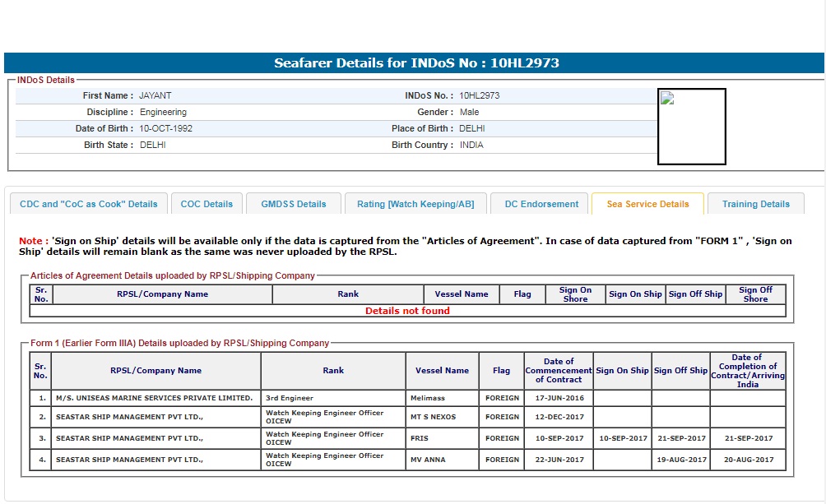Select the Sea Service Details tab
This screenshot has height=504, width=826.
coord(647,204)
